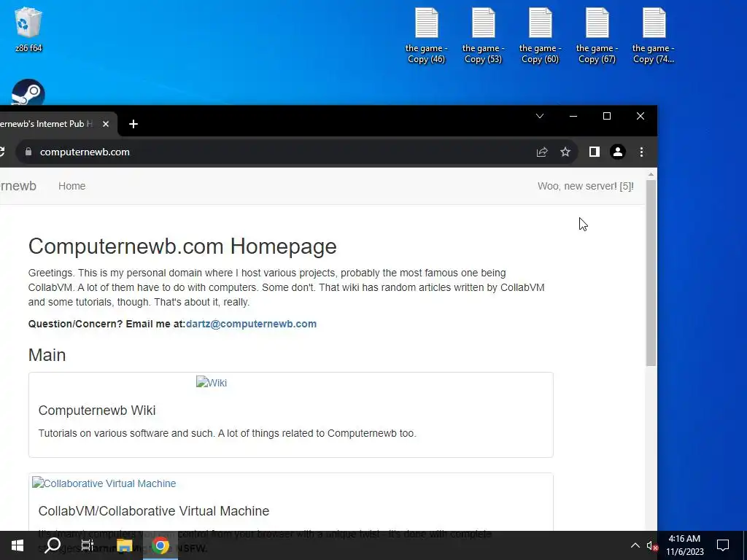Share this page icon in address bar
Image resolution: width=747 pixels, height=560 pixels.
(x=542, y=152)
